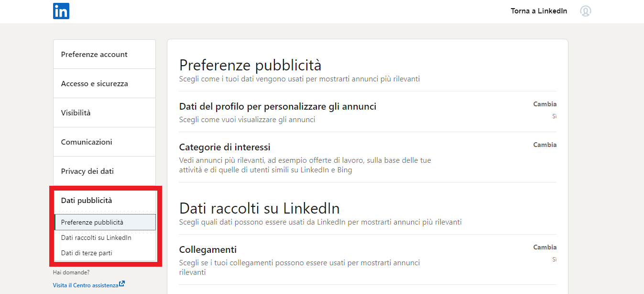
Task: Open Accesso e sicurezza settings
Action: (96, 83)
